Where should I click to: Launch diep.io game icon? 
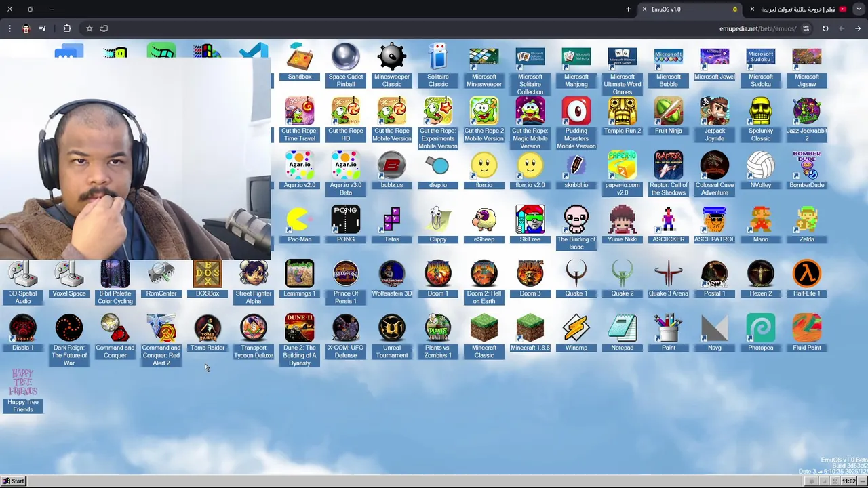pyautogui.click(x=438, y=171)
